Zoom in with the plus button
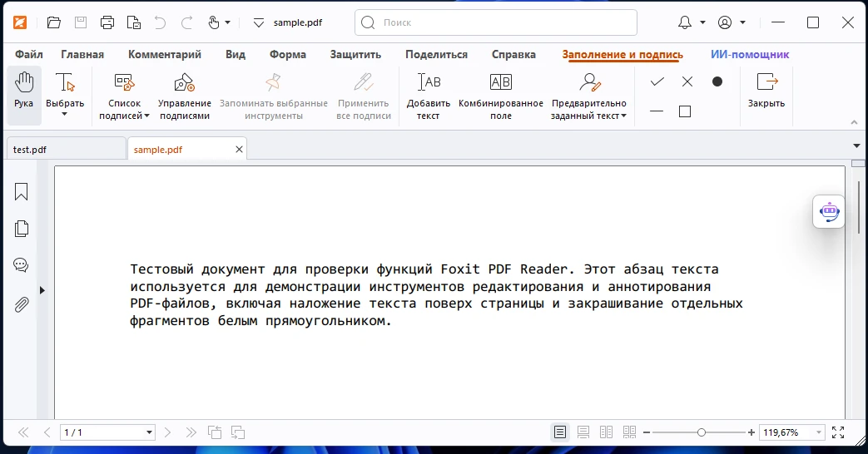This screenshot has width=868, height=454. (x=751, y=432)
